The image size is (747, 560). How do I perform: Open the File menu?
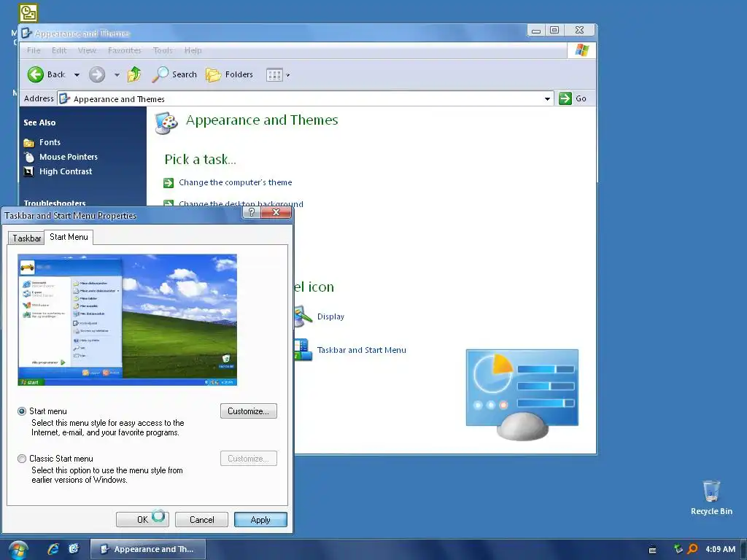(34, 50)
